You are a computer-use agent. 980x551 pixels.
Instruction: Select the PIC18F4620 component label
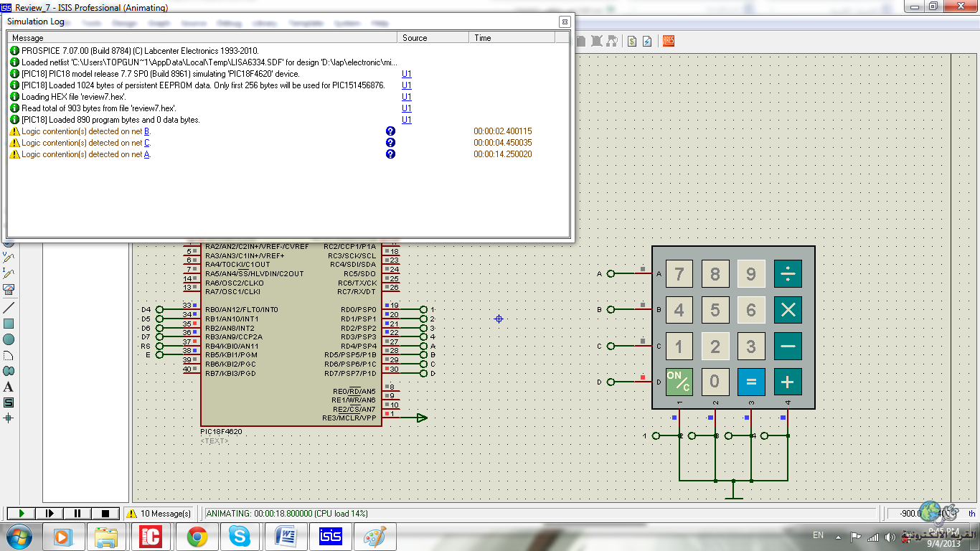click(221, 432)
